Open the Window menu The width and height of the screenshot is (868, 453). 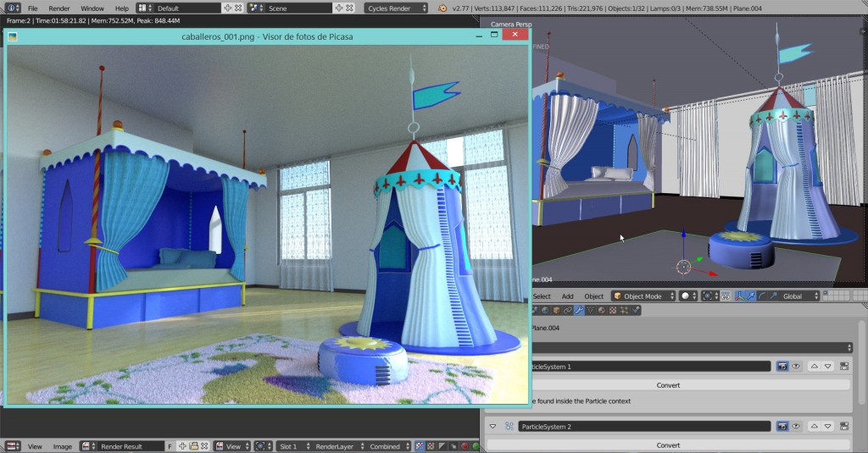92,8
